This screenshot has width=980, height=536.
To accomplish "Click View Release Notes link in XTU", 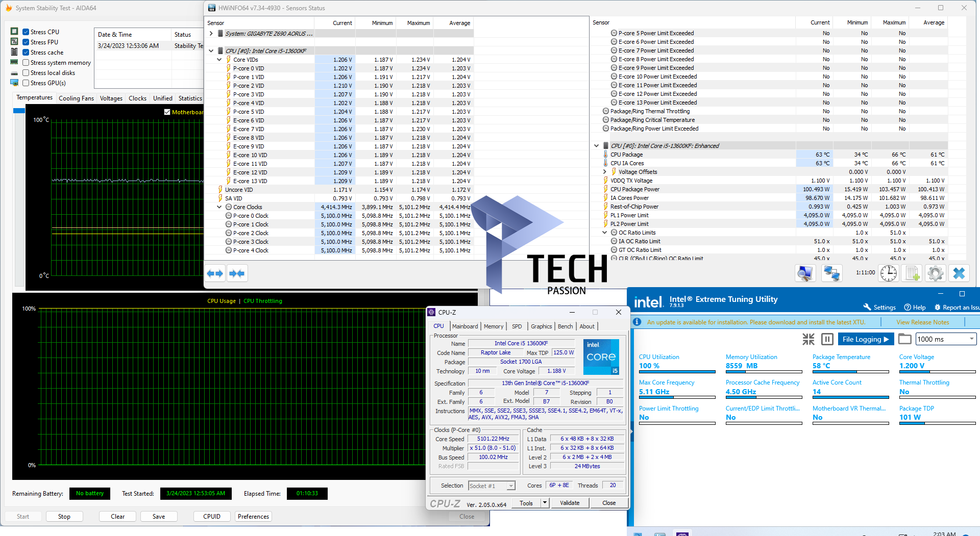I will click(x=922, y=322).
